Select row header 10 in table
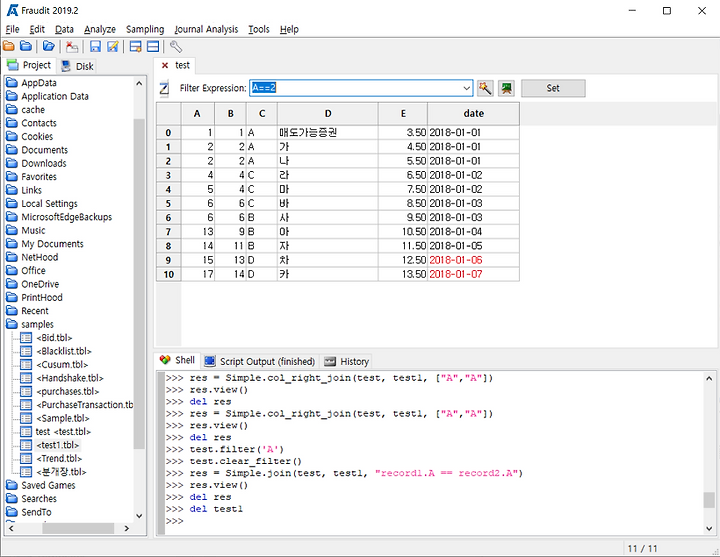 [169, 275]
